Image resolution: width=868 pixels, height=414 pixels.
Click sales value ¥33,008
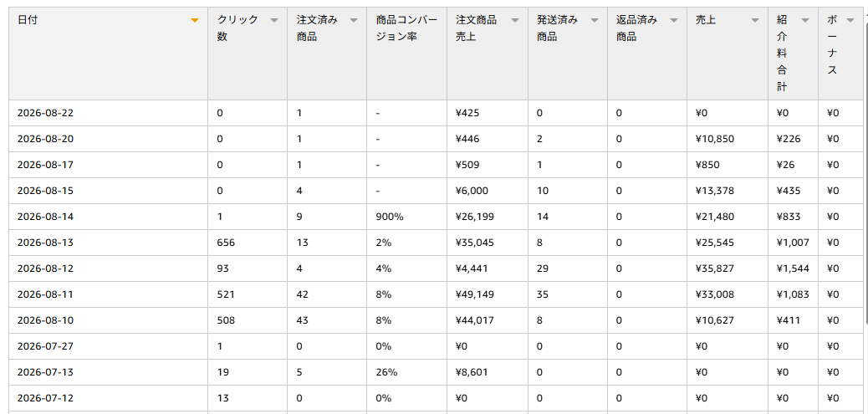pos(715,294)
